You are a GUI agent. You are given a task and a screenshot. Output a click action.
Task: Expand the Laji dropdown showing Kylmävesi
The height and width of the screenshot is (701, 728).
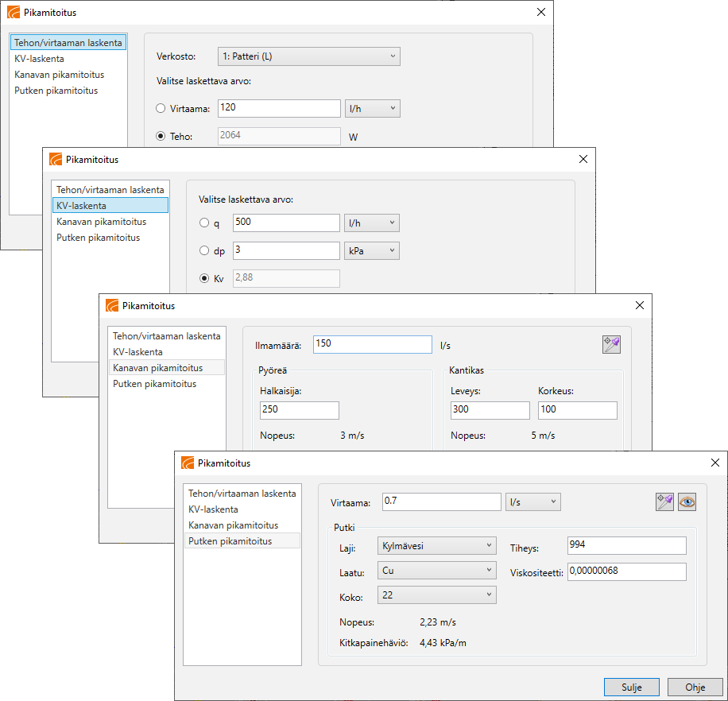click(x=437, y=546)
